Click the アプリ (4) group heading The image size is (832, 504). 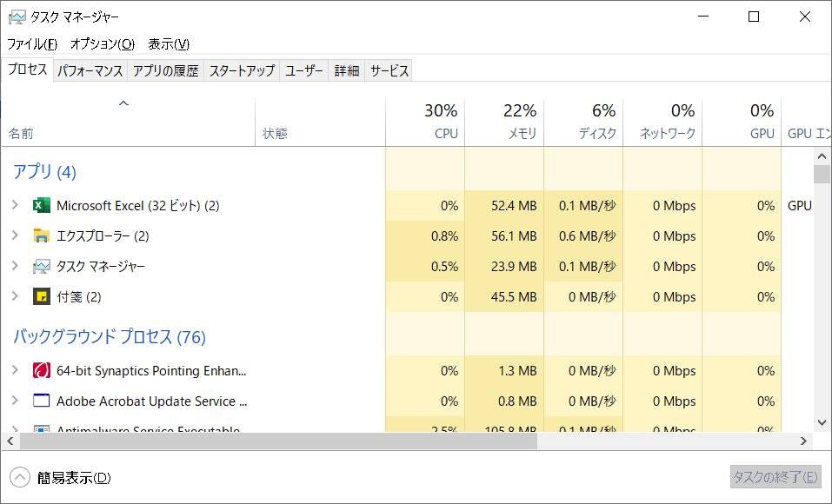click(44, 171)
